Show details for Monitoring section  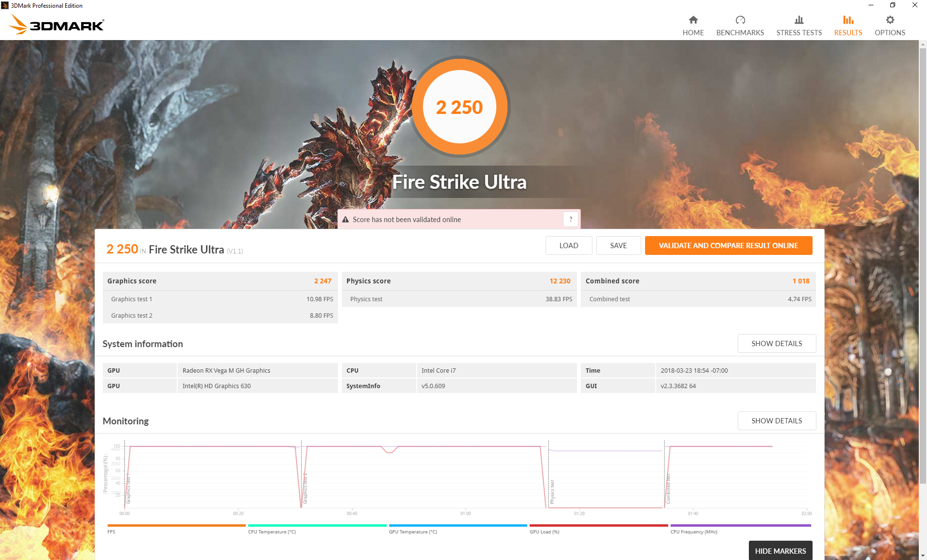776,421
